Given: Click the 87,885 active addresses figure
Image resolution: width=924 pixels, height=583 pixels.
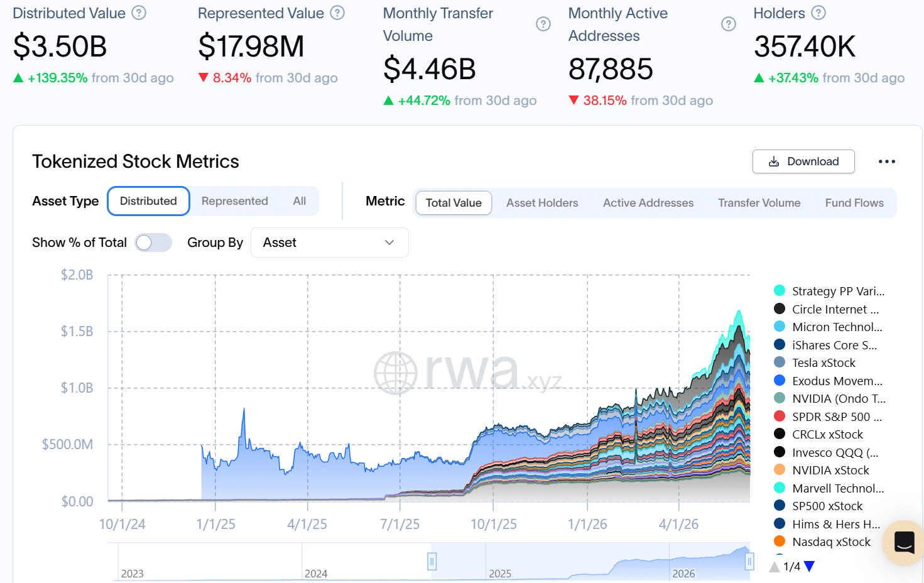Looking at the screenshot, I should 611,69.
